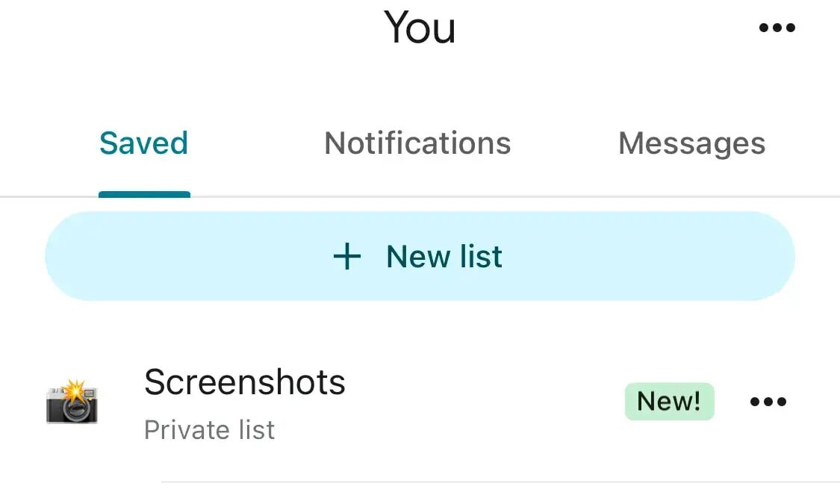Click the Private list label under Screenshots

tap(210, 429)
